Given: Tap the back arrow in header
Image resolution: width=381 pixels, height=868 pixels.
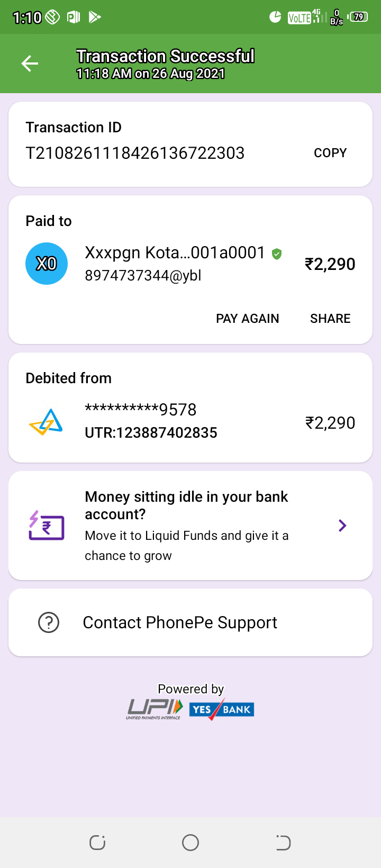Looking at the screenshot, I should [x=30, y=64].
